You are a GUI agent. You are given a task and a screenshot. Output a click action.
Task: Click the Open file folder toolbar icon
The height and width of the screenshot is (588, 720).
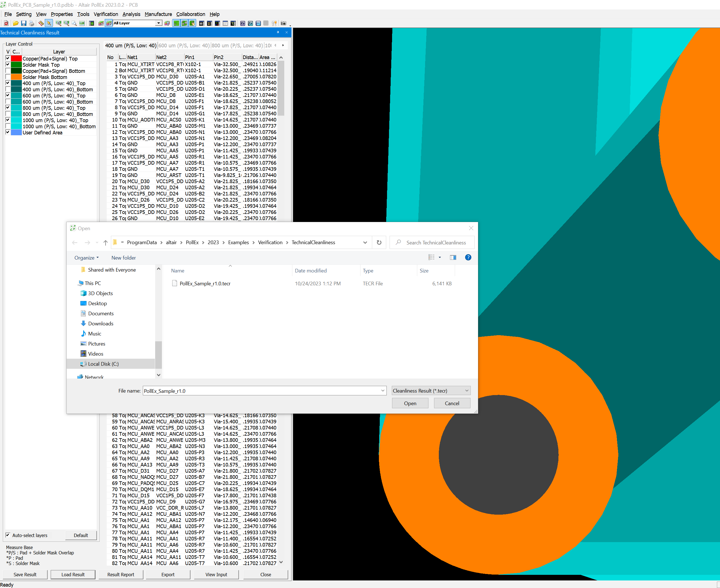tap(16, 23)
